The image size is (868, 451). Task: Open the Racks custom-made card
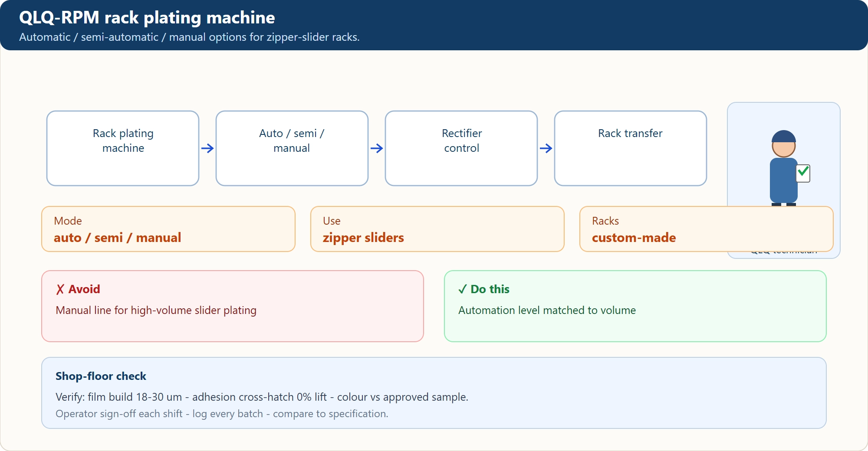707,229
